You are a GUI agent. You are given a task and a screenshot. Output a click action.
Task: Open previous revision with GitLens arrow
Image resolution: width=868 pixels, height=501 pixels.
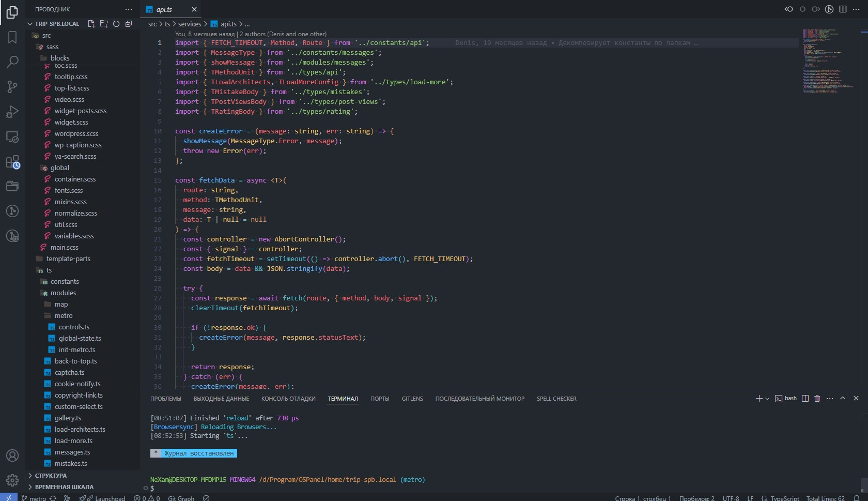coord(789,9)
